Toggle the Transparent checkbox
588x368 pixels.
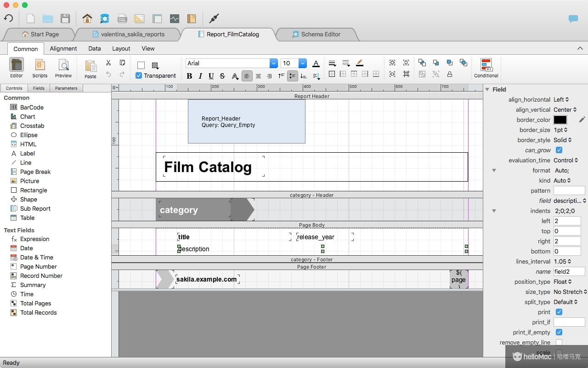tap(139, 75)
